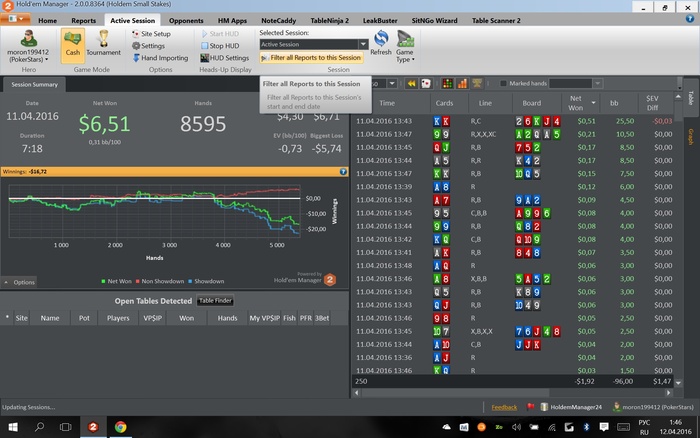Click the Table Finder button
Viewport: 700px width, 438px height.
[215, 300]
